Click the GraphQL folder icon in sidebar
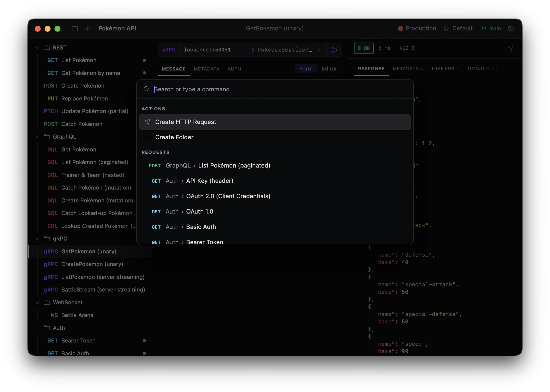 [x=47, y=137]
